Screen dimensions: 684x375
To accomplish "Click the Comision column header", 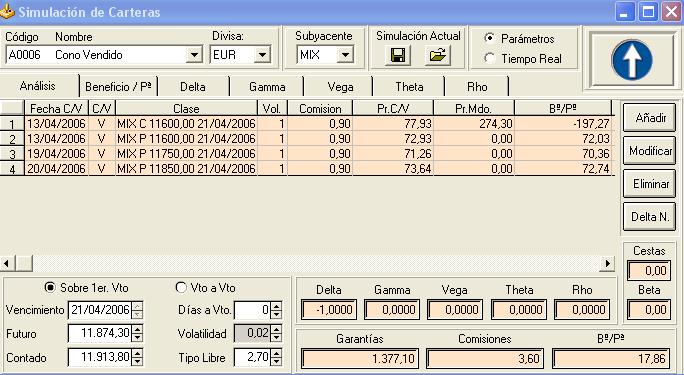I will (x=320, y=109).
